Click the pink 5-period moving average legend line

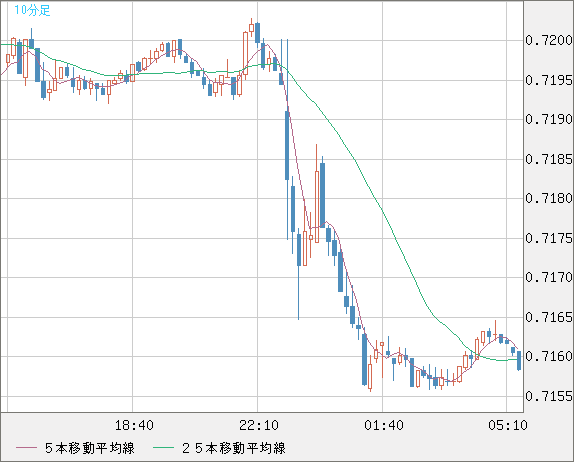click(26, 448)
